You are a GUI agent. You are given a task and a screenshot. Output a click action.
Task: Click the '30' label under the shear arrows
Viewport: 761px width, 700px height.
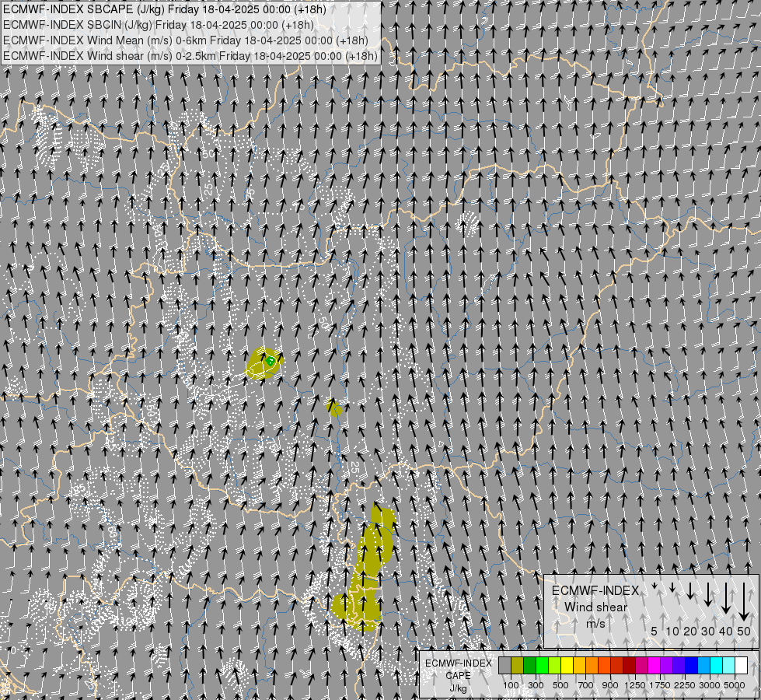(x=708, y=631)
